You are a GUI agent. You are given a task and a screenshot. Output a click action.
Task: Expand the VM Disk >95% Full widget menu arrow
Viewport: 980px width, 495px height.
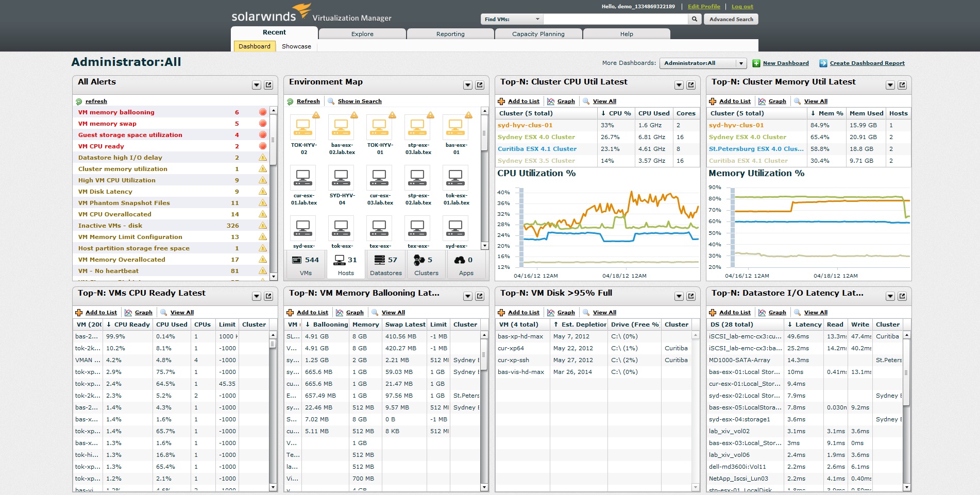tap(679, 296)
